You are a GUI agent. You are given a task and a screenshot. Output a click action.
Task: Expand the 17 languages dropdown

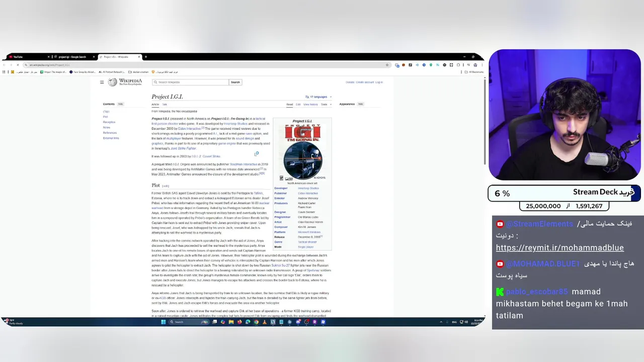click(x=318, y=97)
